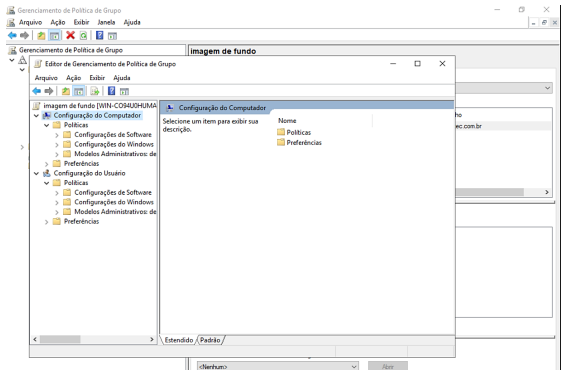Expand Configurações do Windows under Usuário

point(57,202)
